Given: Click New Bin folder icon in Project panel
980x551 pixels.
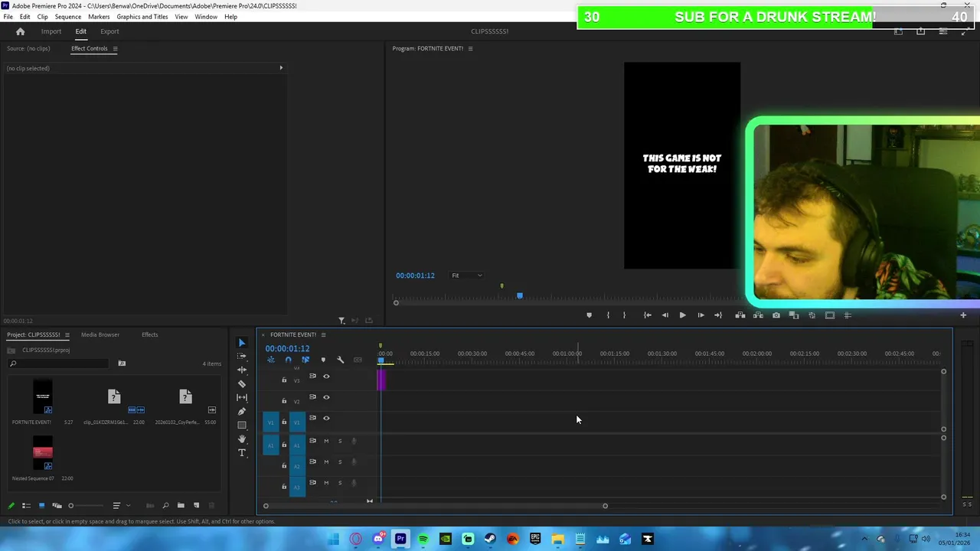Looking at the screenshot, I should click(x=181, y=505).
